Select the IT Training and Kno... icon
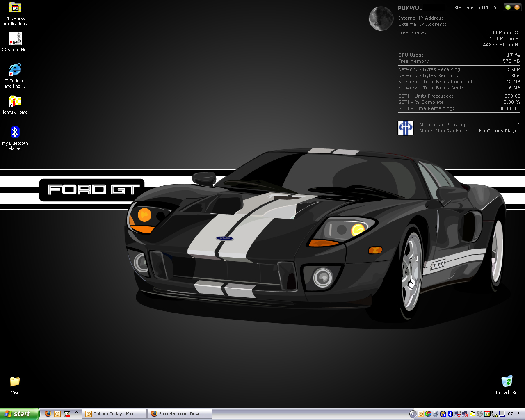The image size is (525, 420). tap(15, 76)
